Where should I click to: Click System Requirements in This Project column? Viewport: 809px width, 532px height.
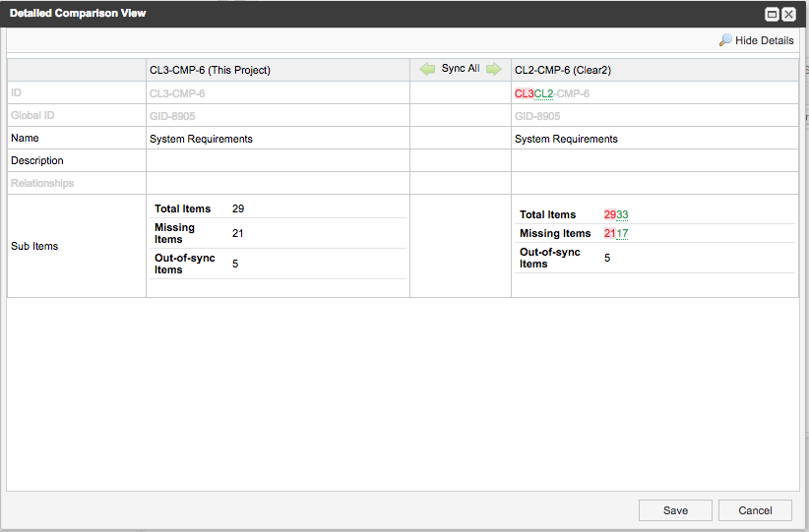tap(201, 139)
